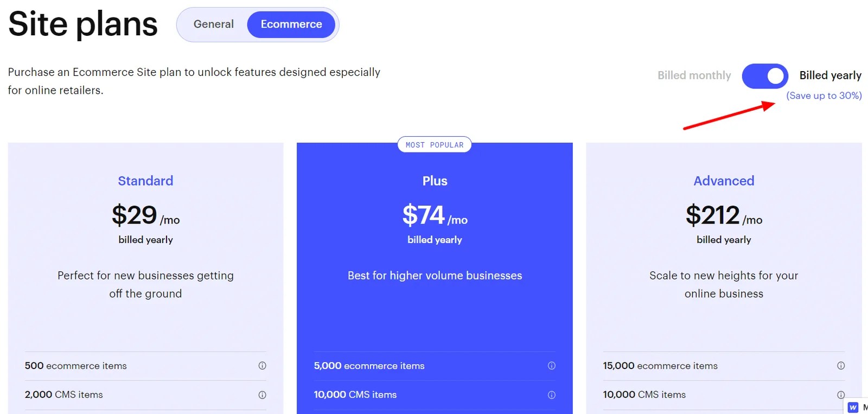Click the Site plans heading
This screenshot has width=868, height=414.
coord(82,24)
